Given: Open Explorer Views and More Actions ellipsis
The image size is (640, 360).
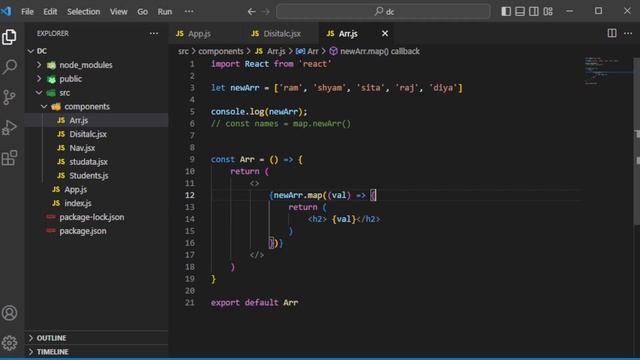Looking at the screenshot, I should 154,33.
